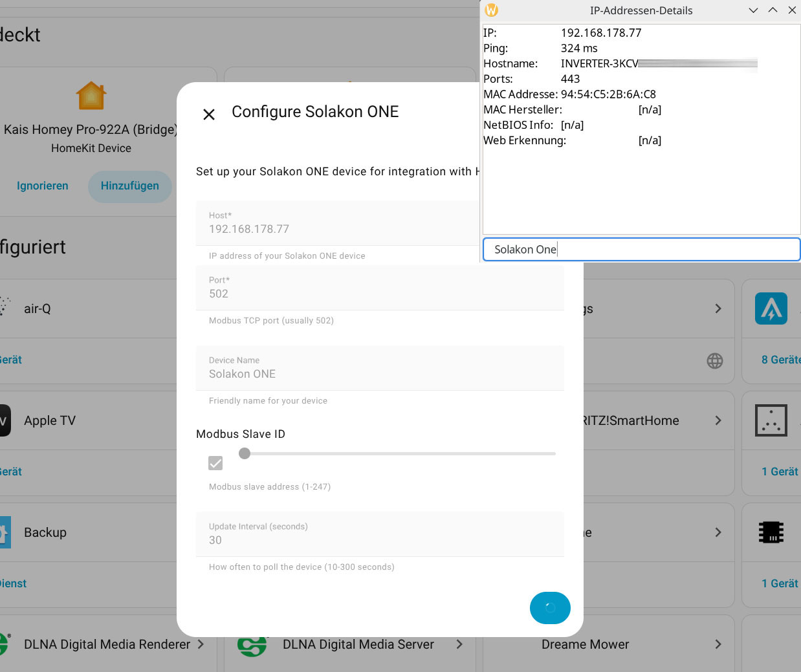Edit the Host IP address field
The width and height of the screenshot is (801, 672).
coord(337,223)
